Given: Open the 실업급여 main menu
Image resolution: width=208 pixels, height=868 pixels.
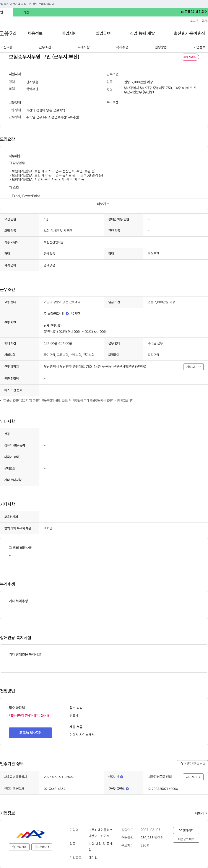Looking at the screenshot, I should tap(103, 33).
